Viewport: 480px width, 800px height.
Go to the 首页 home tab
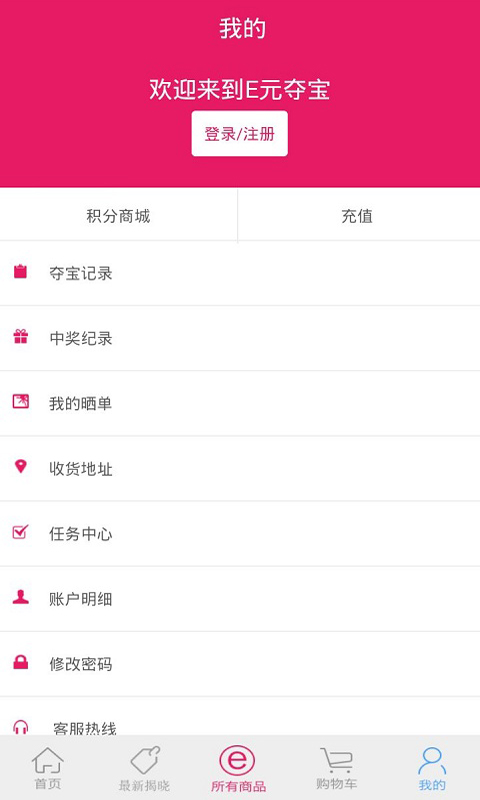point(48,768)
